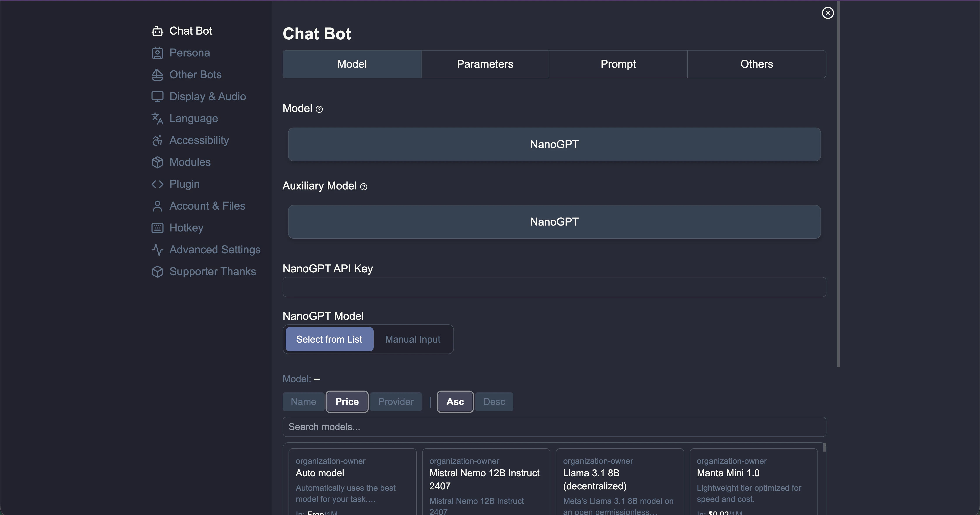Open the Plugin settings section

tap(184, 184)
